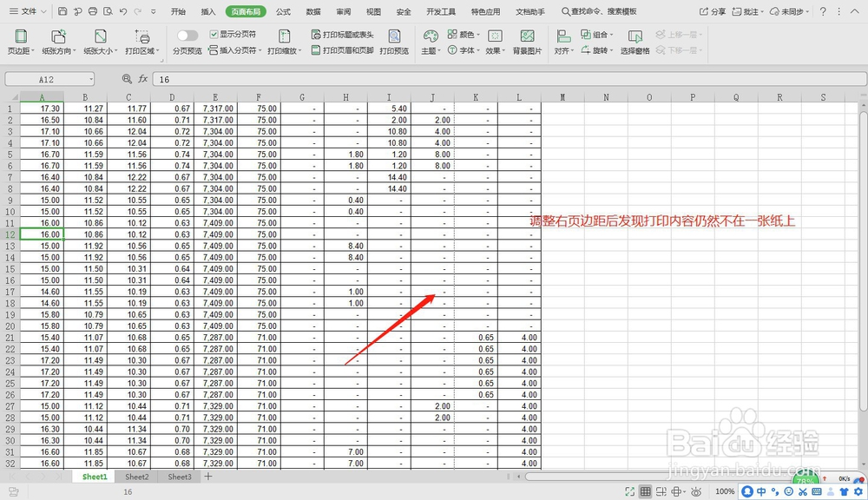868x500 pixels.
Task: Open the 公式 ribbon tab
Action: (283, 11)
